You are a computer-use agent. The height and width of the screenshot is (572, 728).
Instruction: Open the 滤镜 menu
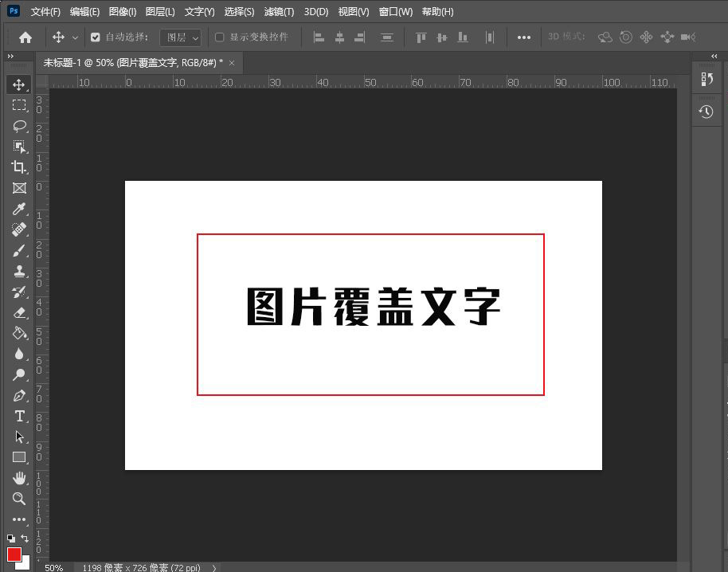coord(280,11)
